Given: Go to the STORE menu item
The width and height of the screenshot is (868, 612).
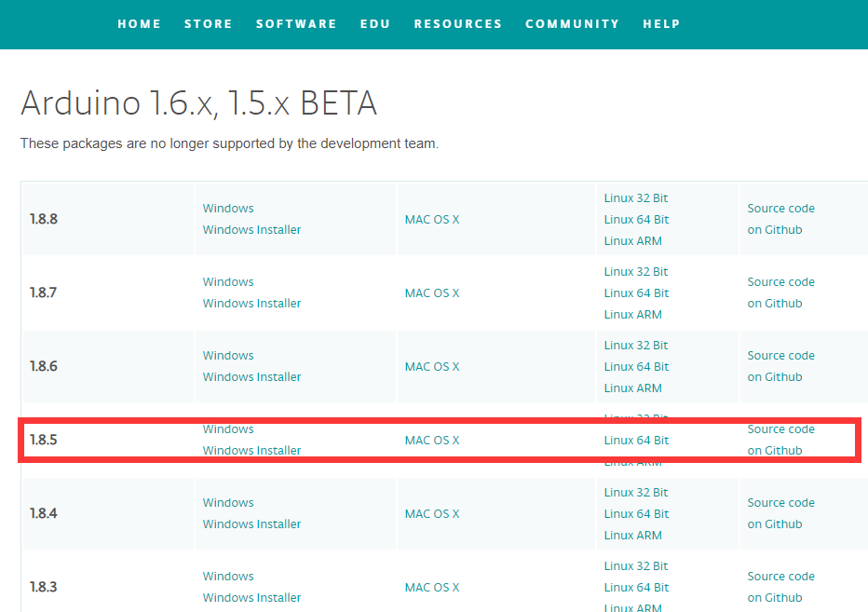Looking at the screenshot, I should click(208, 24).
